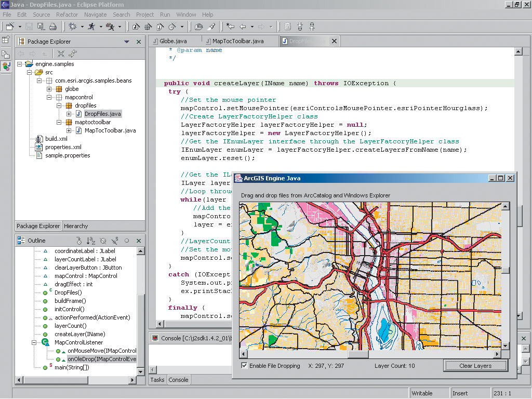Image resolution: width=532 pixels, height=399 pixels.
Task: Uncheck the Enable File Dropping checkbox
Action: 245,366
